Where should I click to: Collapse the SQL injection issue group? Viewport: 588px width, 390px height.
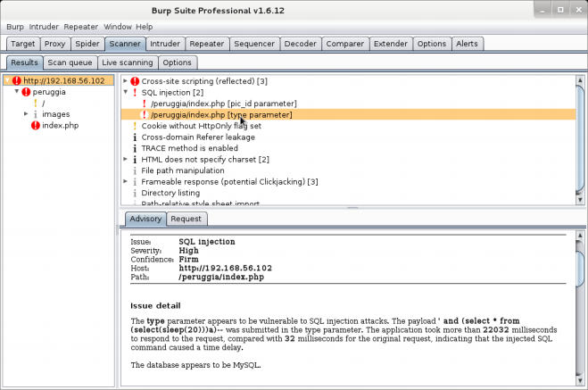pos(125,93)
